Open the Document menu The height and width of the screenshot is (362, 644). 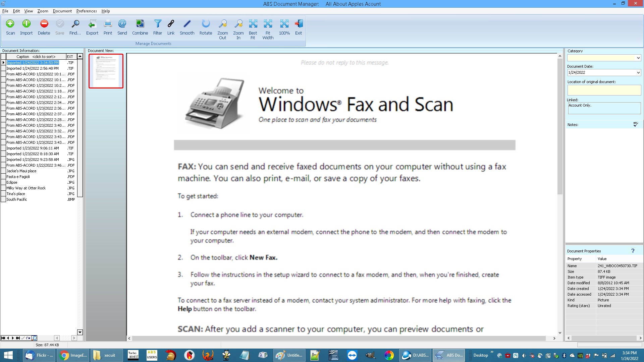pos(62,11)
